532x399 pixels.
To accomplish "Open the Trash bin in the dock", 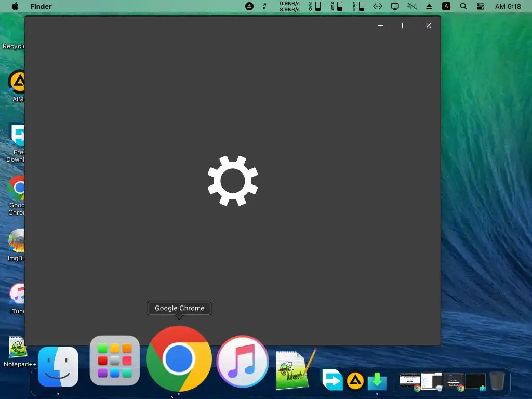I will pos(497,381).
